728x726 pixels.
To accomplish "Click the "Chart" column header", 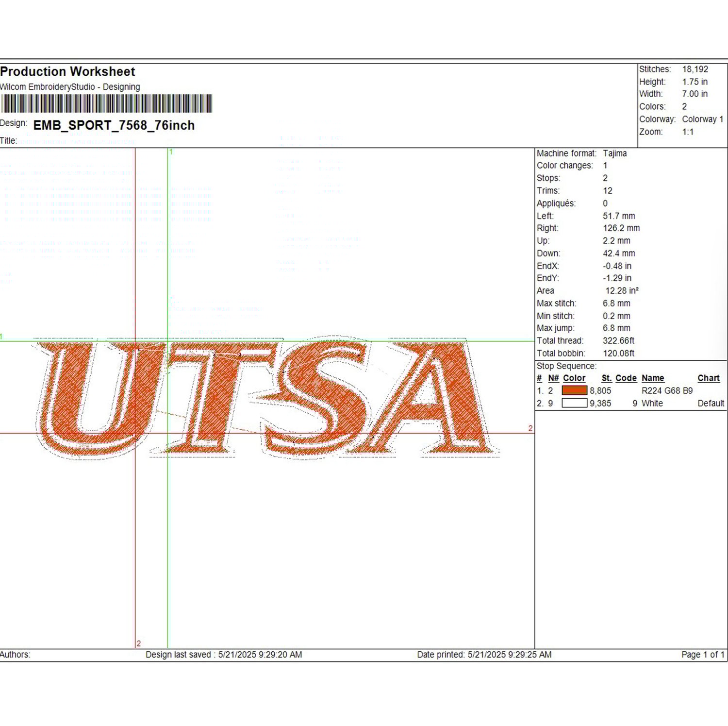I will (709, 378).
